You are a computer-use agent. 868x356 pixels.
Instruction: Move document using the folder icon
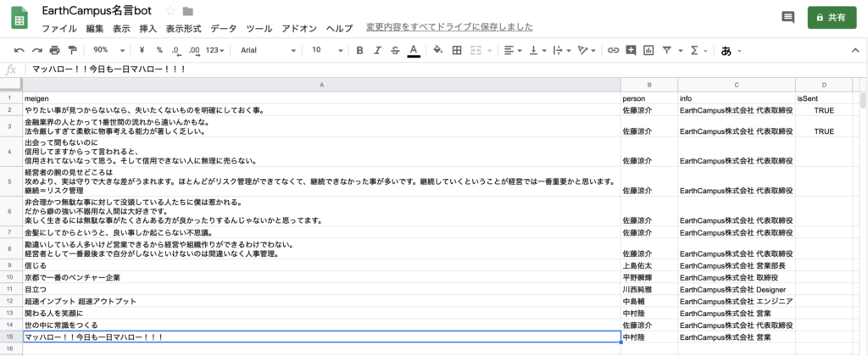point(187,11)
